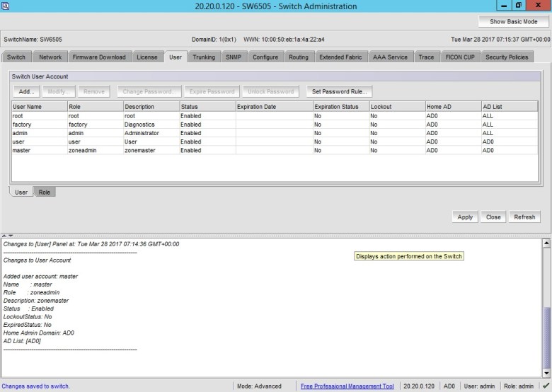Refresh the user account list

(524, 217)
